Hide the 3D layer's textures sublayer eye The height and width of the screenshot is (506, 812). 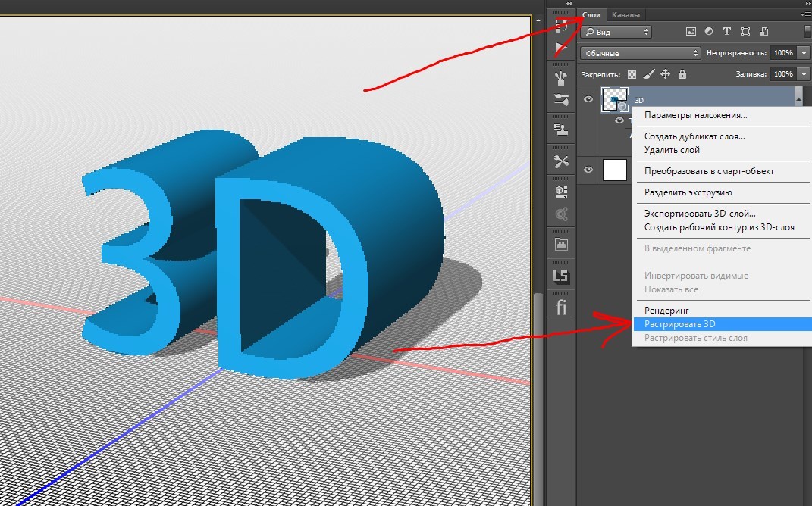[x=619, y=120]
